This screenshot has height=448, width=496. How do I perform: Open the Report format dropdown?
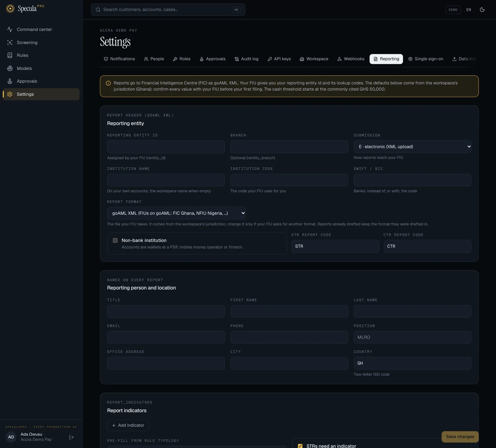click(176, 213)
